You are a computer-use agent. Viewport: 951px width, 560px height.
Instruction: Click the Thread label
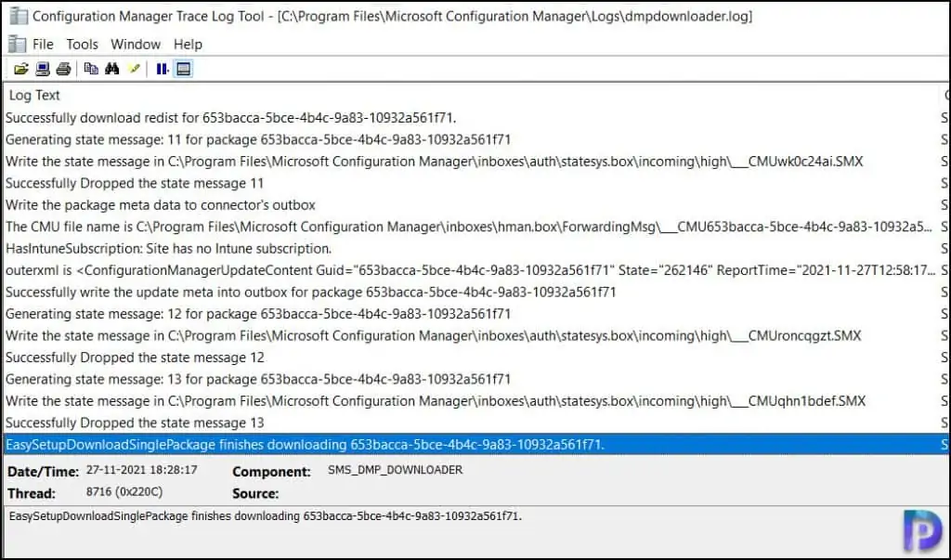[x=32, y=494]
